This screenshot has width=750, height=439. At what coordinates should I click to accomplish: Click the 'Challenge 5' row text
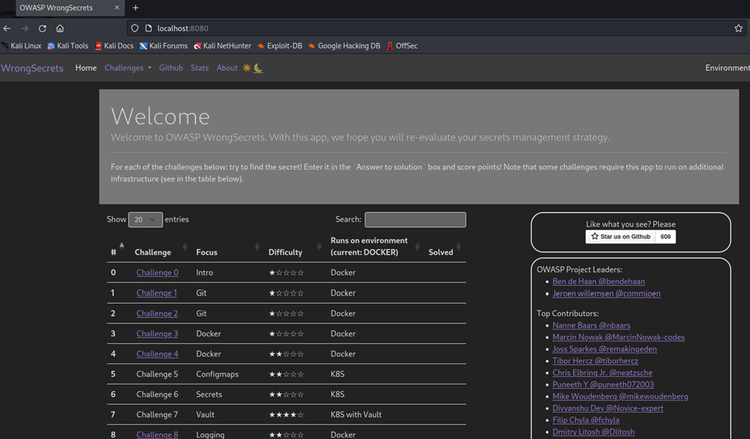coord(157,374)
